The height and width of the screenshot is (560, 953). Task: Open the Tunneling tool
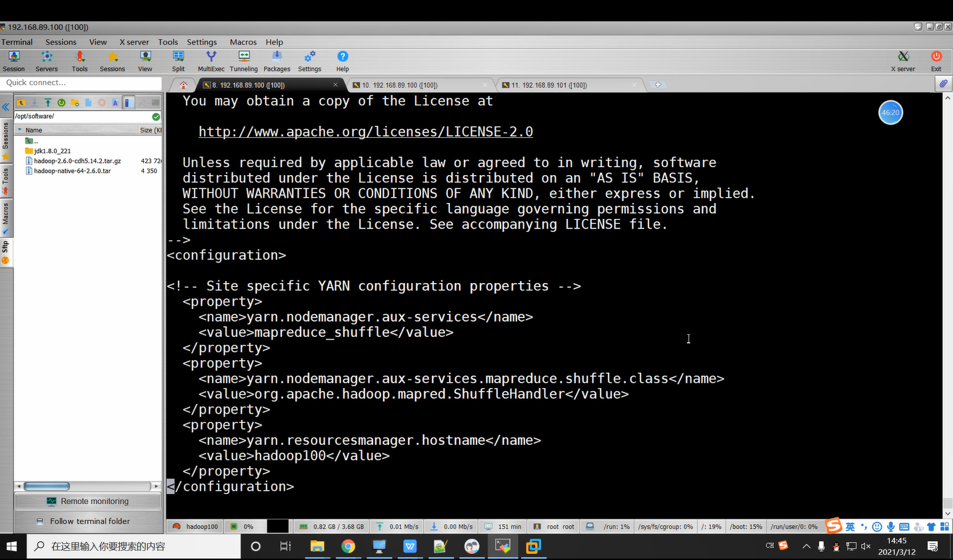coord(244,61)
